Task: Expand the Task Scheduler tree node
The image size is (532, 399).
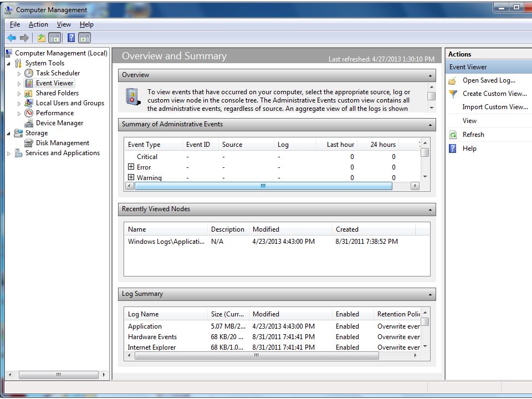Action: (19, 73)
